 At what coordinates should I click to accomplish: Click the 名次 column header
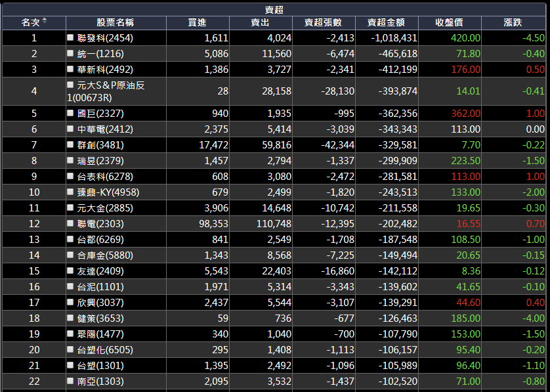click(x=34, y=23)
